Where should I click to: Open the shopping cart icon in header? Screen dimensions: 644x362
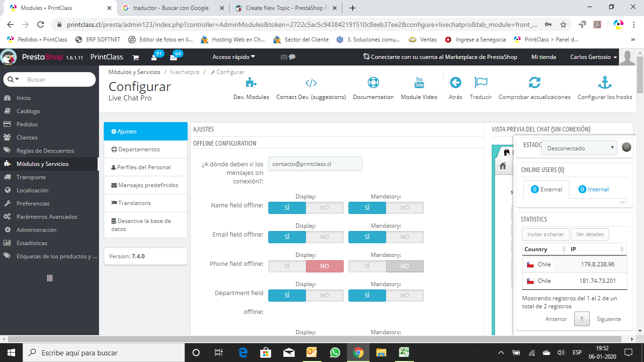tap(136, 58)
